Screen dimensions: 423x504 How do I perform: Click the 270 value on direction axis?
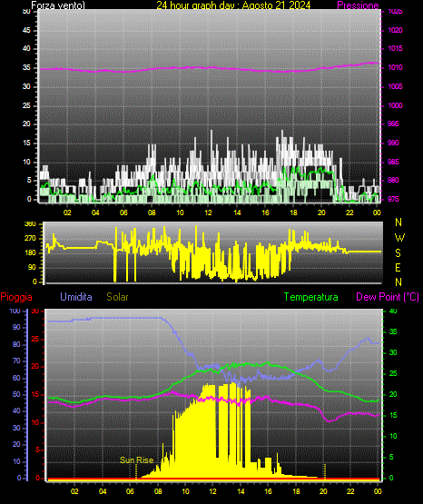(30, 239)
